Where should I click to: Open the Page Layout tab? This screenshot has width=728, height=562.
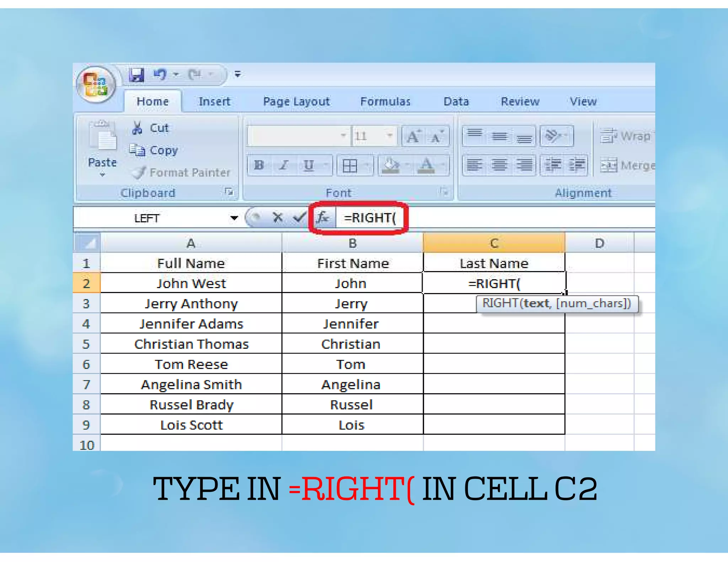click(x=296, y=102)
